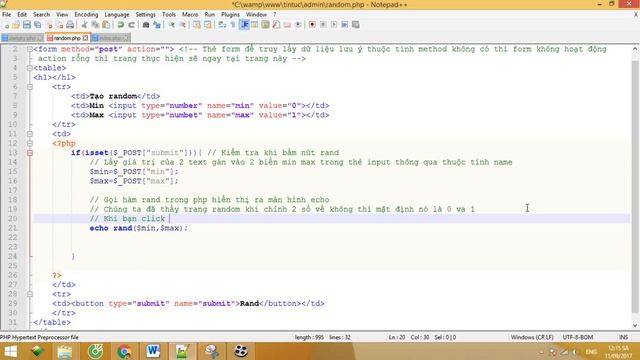Screen dimensions: 640x360
Task: Click the Save All toolbar icon
Action: click(x=38, y=25)
